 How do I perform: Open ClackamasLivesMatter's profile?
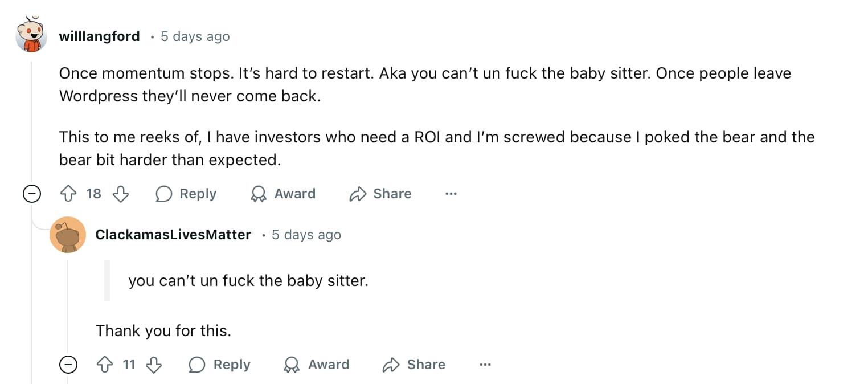[173, 234]
